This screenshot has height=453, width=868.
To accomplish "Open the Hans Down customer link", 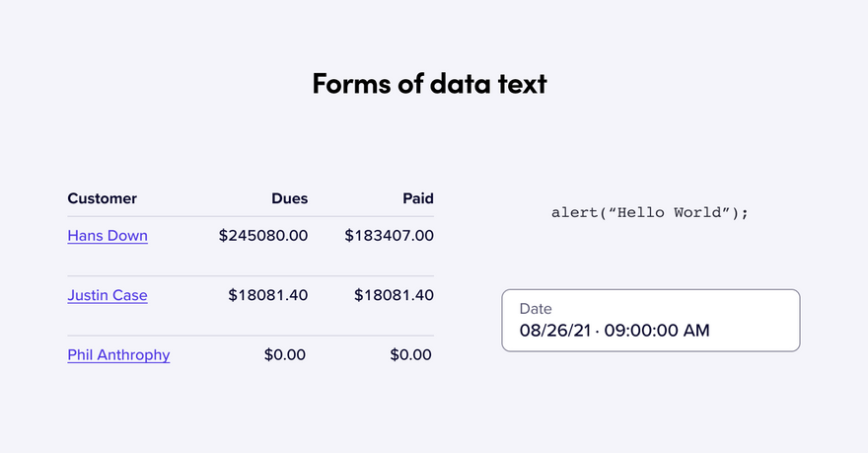I will [108, 236].
